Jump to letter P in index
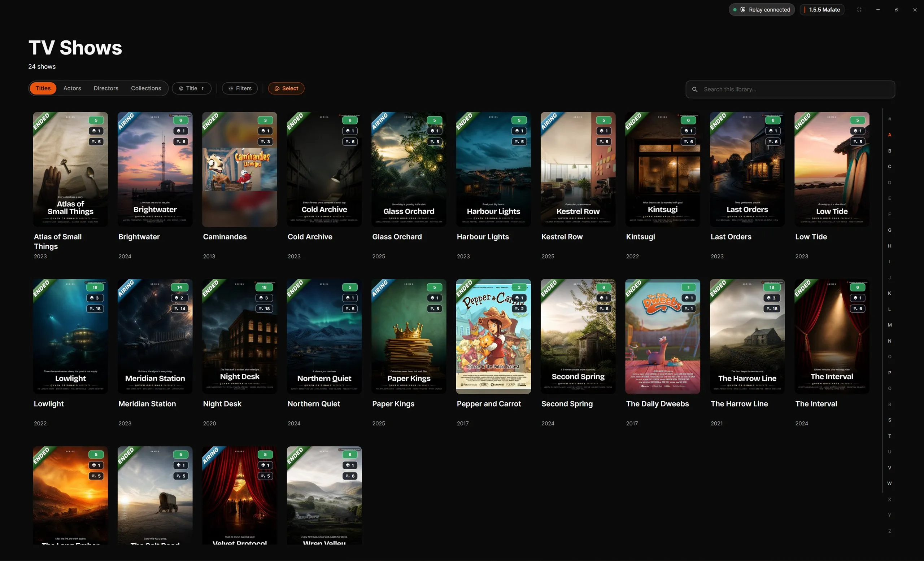Viewport: 924px width, 561px height. coord(889,373)
